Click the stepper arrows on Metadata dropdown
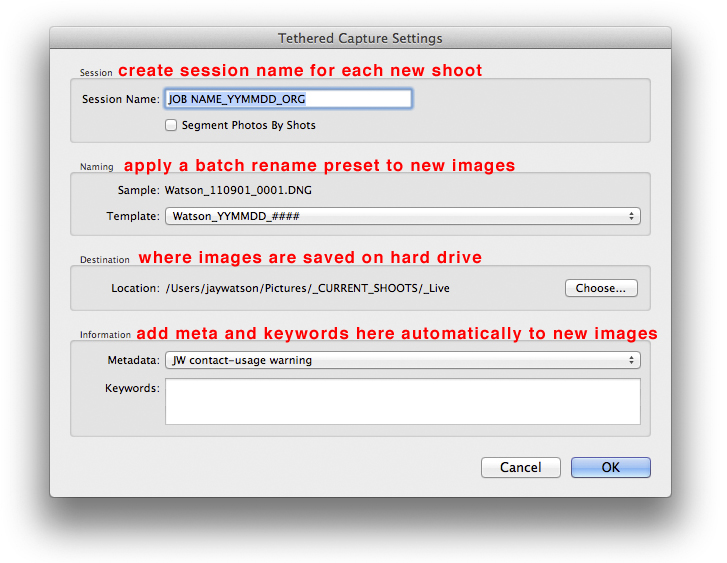Viewport: 727px width, 563px height. coord(631,360)
